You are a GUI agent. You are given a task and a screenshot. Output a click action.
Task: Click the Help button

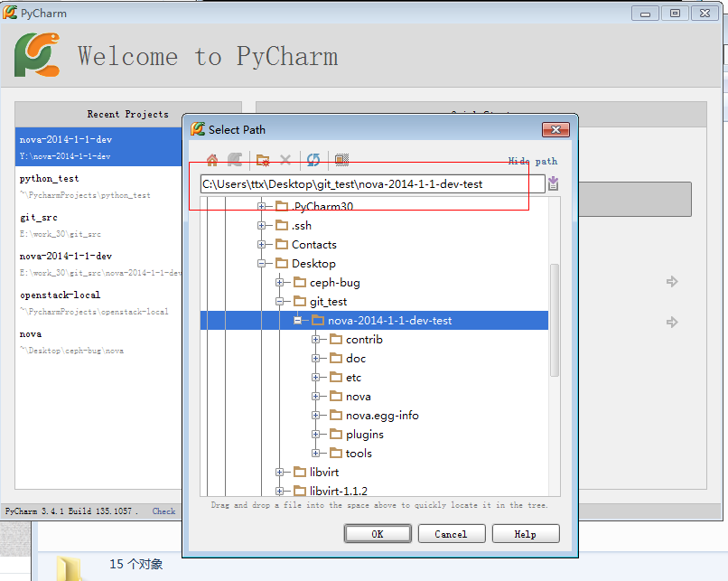tap(526, 534)
